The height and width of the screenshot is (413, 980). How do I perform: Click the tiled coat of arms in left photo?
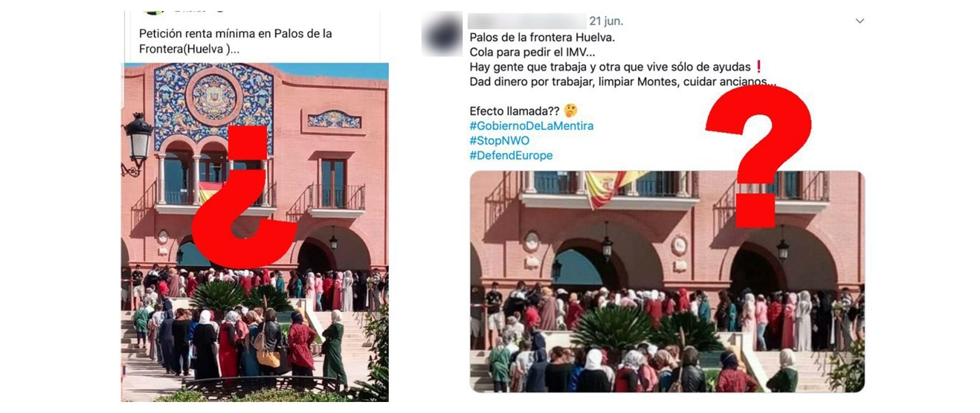tap(214, 97)
